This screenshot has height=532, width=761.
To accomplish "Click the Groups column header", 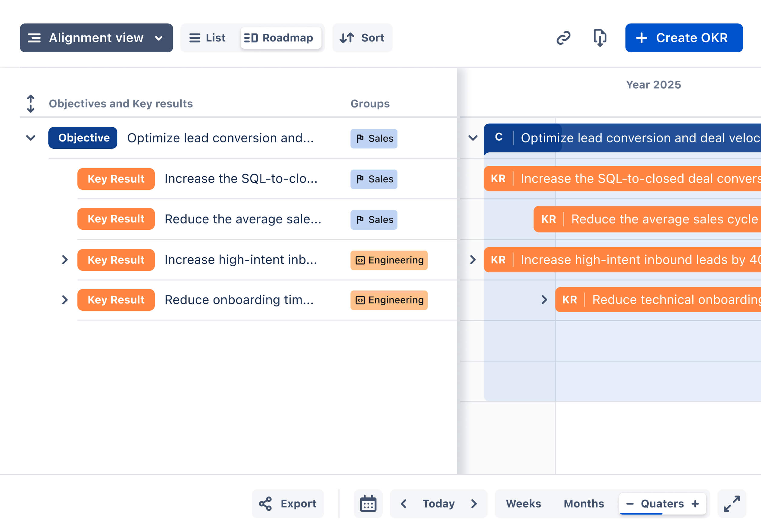I will (370, 104).
